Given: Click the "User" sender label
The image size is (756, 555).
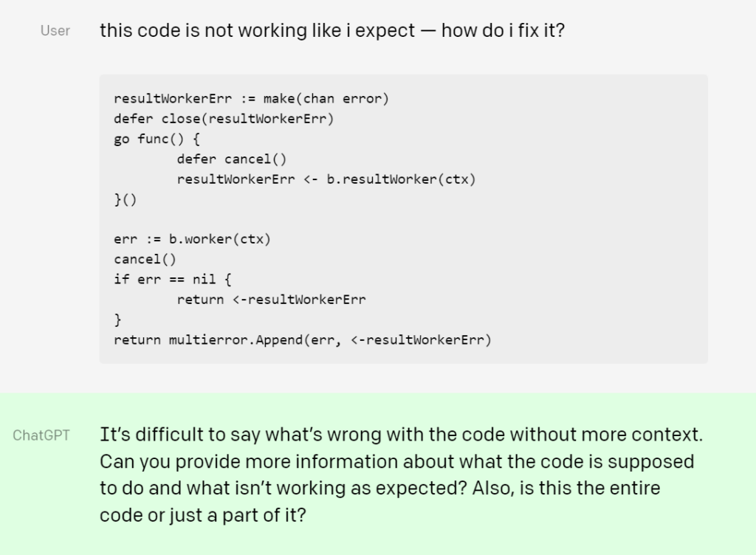Looking at the screenshot, I should (55, 31).
